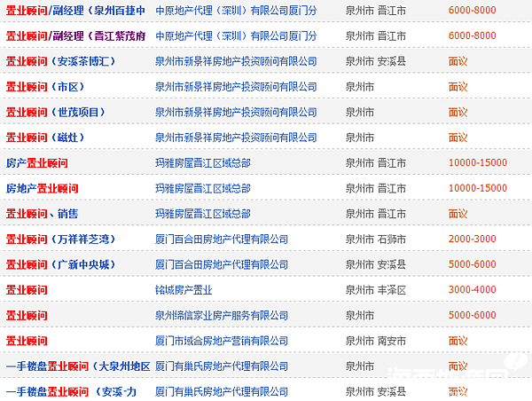Select salary 5000-6000 in 广新中央城 row
The image size is (532, 401).
473,264
